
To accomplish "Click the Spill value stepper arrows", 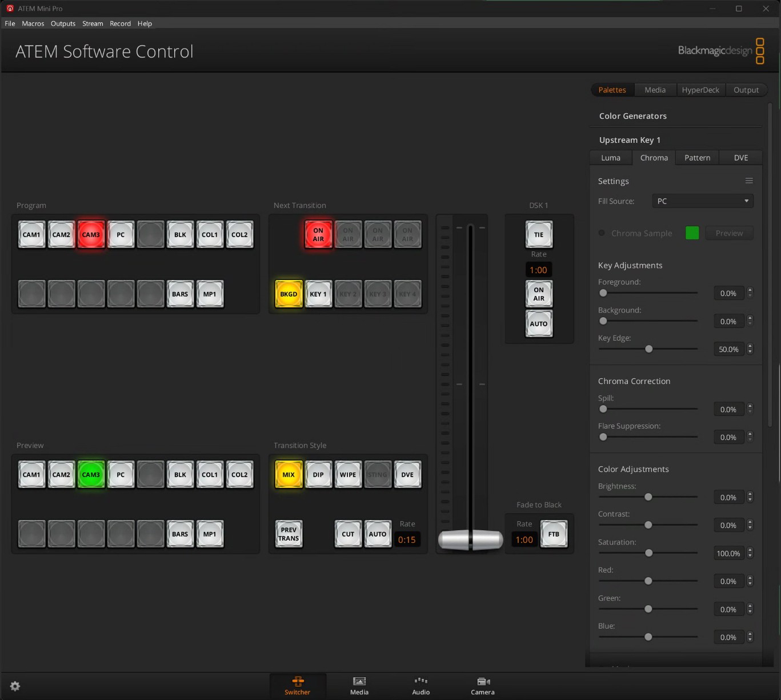I will tap(750, 409).
